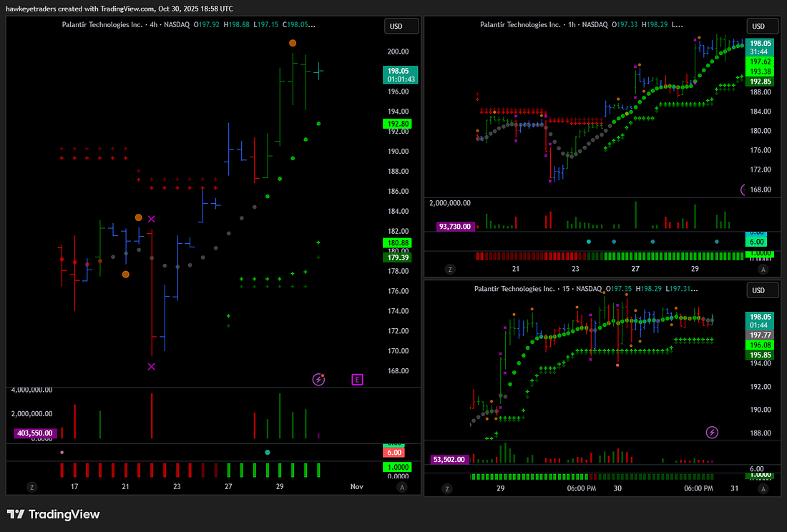Click the pink dot in the 4h indicator pane
The image size is (787, 532).
[x=62, y=453]
